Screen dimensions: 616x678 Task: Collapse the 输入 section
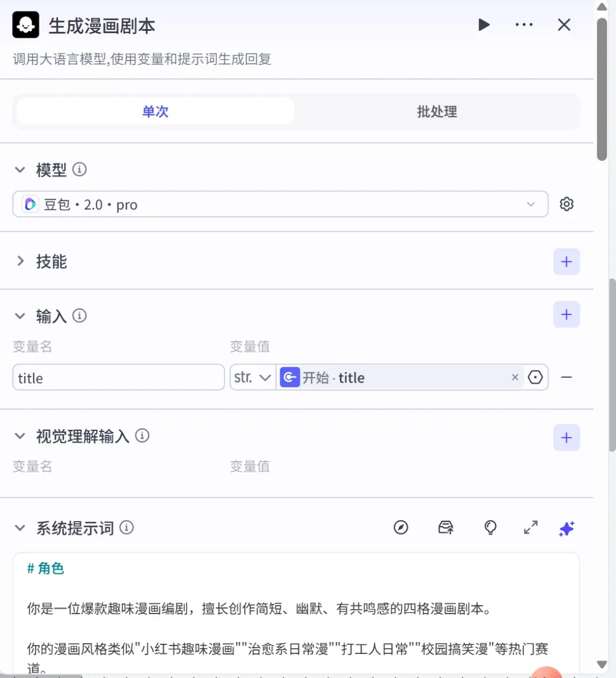20,316
